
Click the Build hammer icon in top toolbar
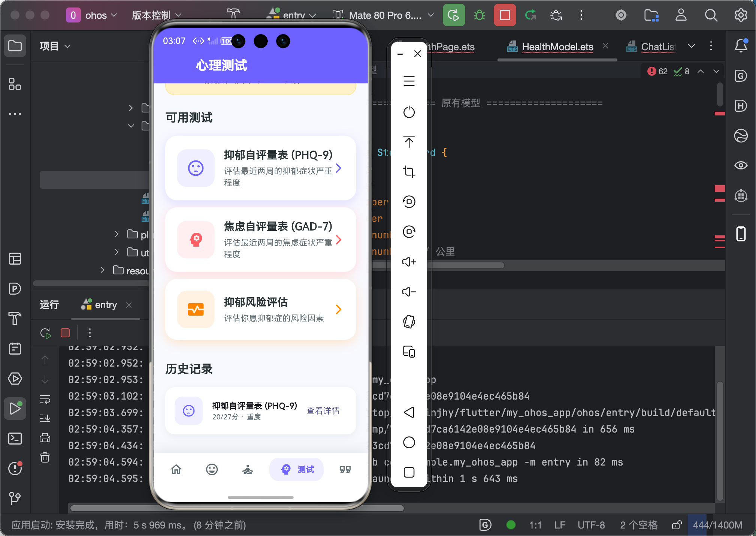233,15
